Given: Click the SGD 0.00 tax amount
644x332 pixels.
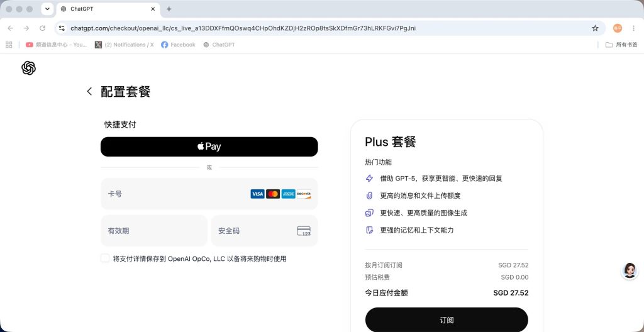Looking at the screenshot, I should click(x=514, y=277).
